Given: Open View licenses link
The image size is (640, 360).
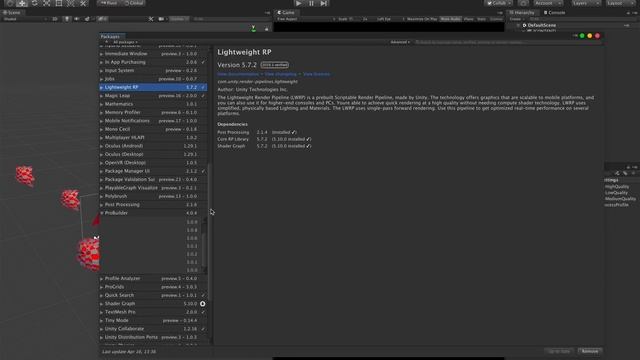Looking at the screenshot, I should point(316,74).
